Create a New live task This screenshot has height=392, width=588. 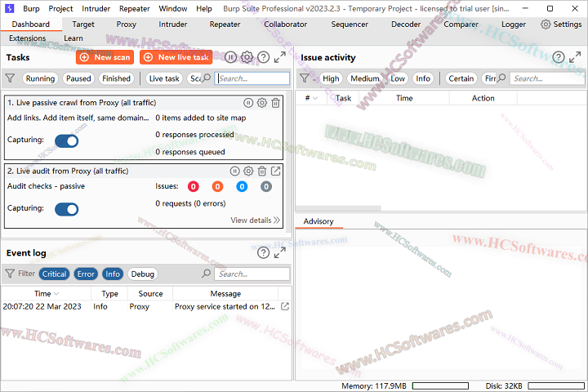pos(176,57)
